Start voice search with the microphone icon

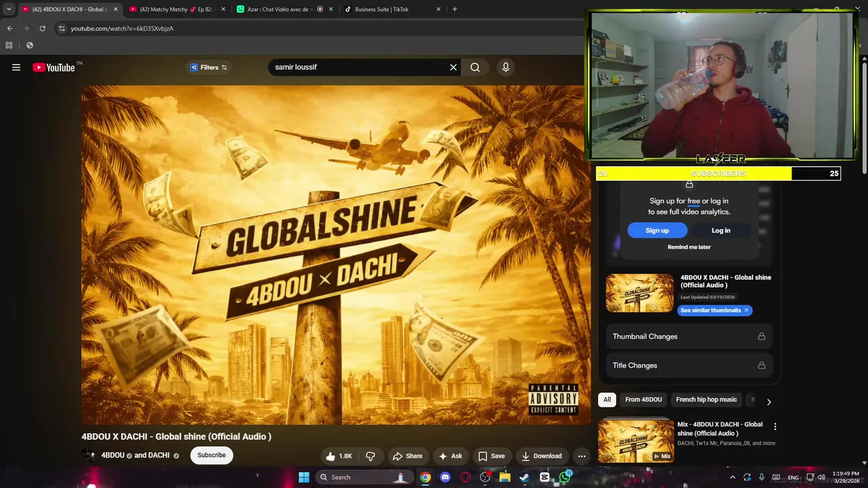point(505,67)
